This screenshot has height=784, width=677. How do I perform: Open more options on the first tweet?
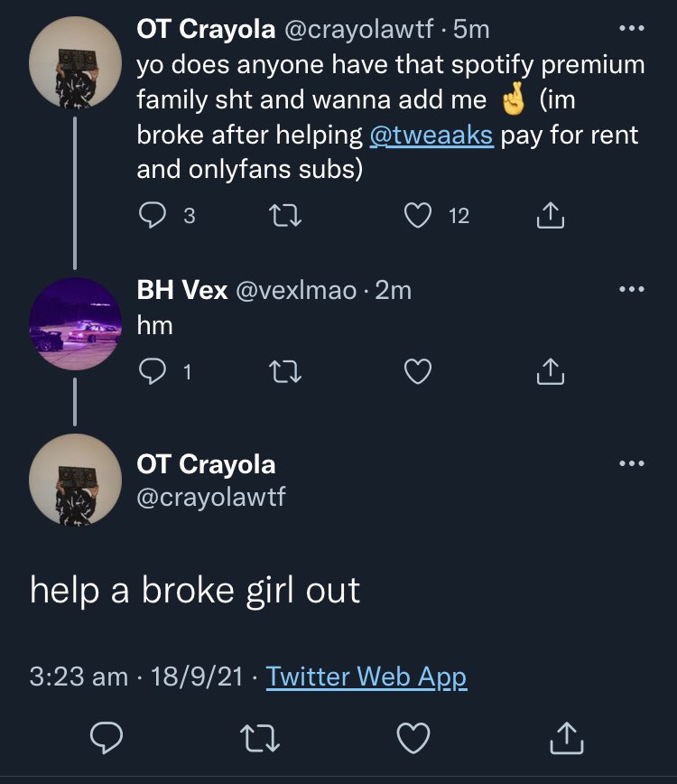click(x=631, y=29)
